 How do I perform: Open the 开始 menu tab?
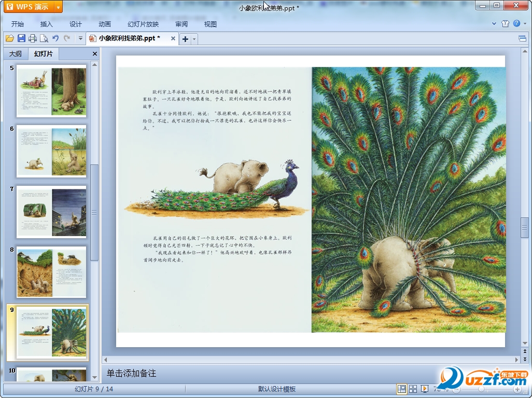[18, 24]
